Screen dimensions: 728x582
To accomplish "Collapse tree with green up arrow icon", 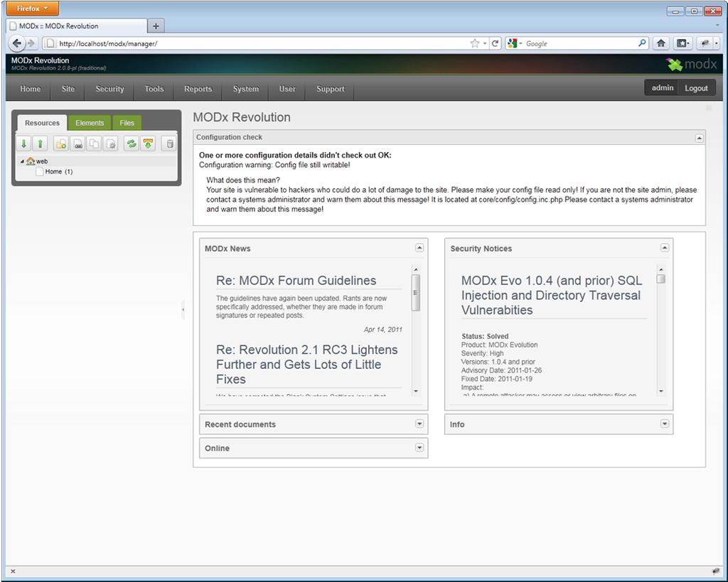I will pos(41,144).
